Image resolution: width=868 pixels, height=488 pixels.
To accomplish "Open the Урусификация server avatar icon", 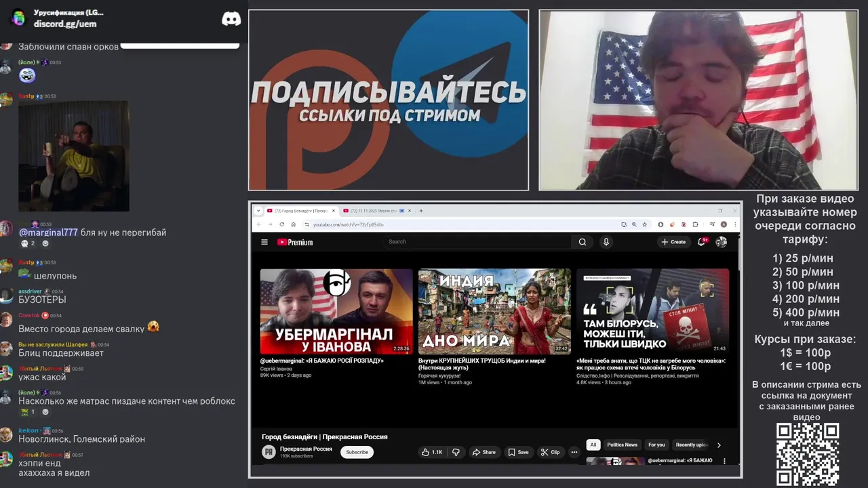I will [x=18, y=18].
